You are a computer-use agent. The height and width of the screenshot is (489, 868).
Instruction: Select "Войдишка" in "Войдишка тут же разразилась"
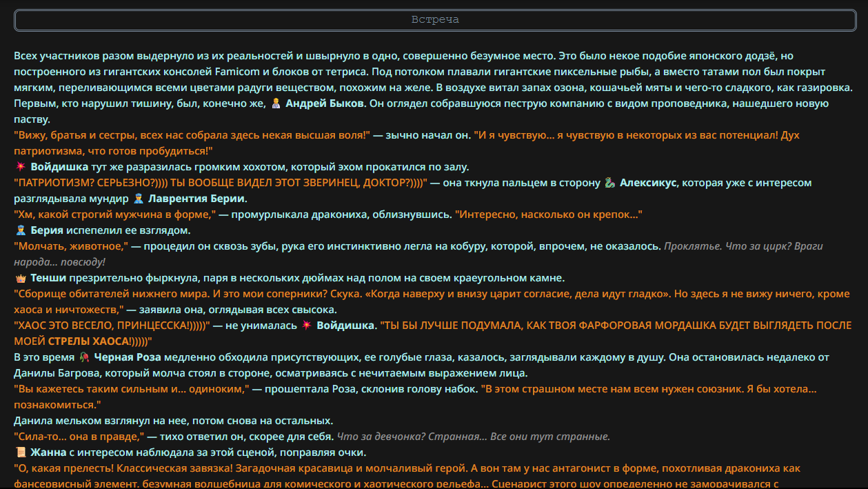click(59, 167)
